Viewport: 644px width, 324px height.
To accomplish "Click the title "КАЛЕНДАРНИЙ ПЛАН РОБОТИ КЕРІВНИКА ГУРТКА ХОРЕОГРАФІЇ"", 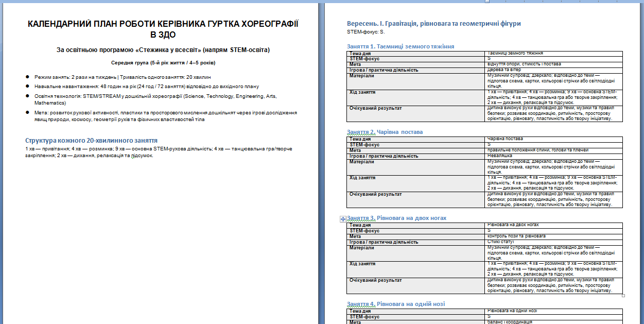I will click(163, 24).
